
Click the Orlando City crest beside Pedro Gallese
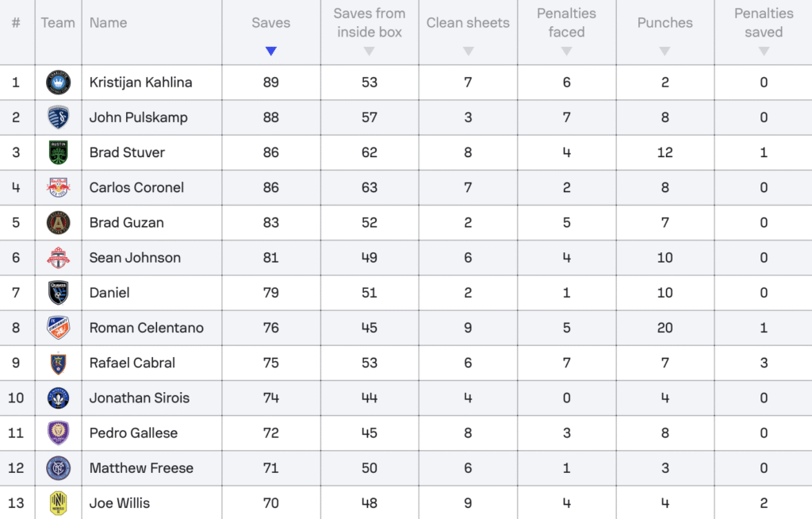click(58, 433)
